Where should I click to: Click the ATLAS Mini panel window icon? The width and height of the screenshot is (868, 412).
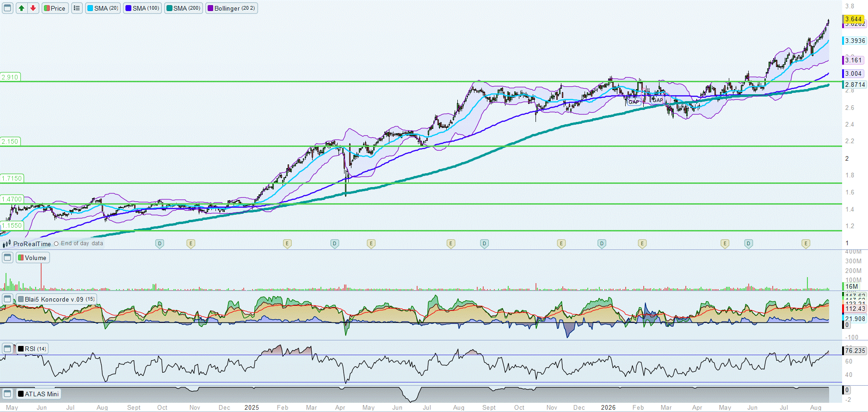click(7, 394)
